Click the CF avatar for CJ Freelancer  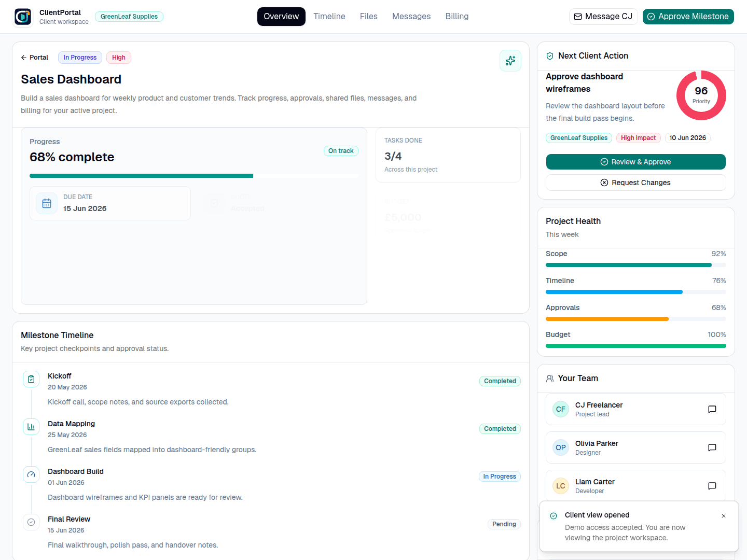click(x=561, y=409)
